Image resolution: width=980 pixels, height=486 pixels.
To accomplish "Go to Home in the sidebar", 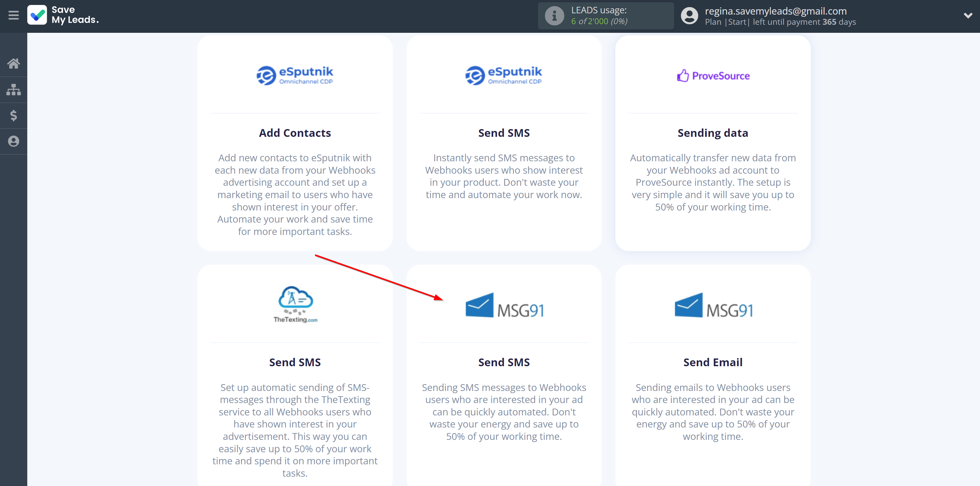I will (x=13, y=63).
